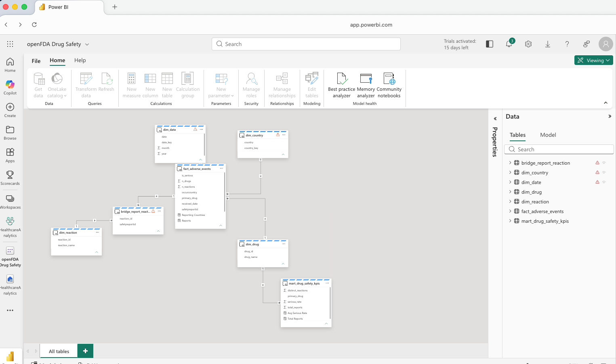This screenshot has height=364, width=616.
Task: Go to Home in left navigation
Action: (x=10, y=65)
